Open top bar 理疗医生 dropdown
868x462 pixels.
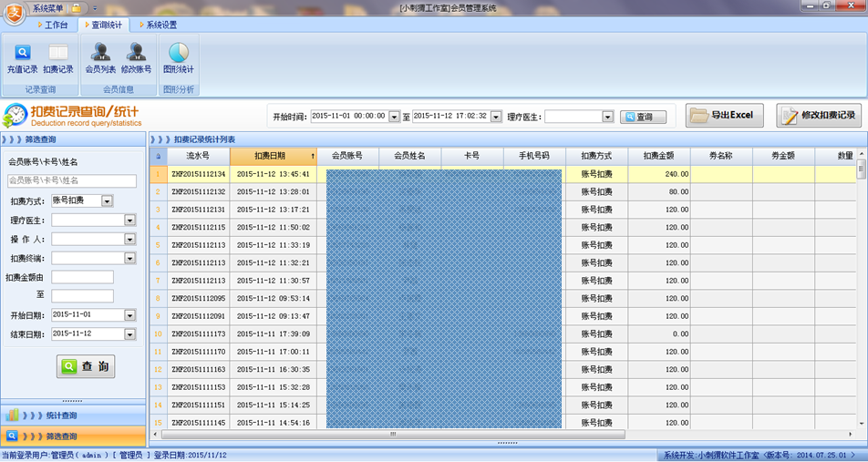(x=608, y=117)
